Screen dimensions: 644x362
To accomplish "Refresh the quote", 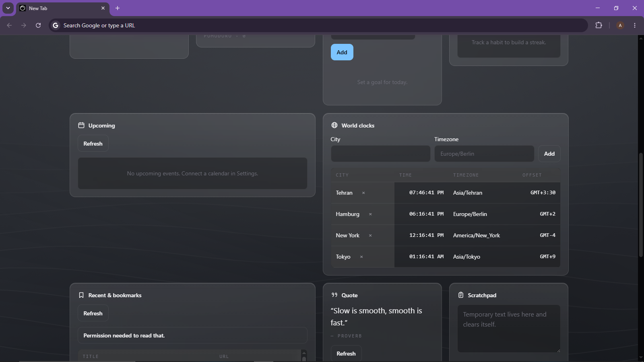I will 346,354.
